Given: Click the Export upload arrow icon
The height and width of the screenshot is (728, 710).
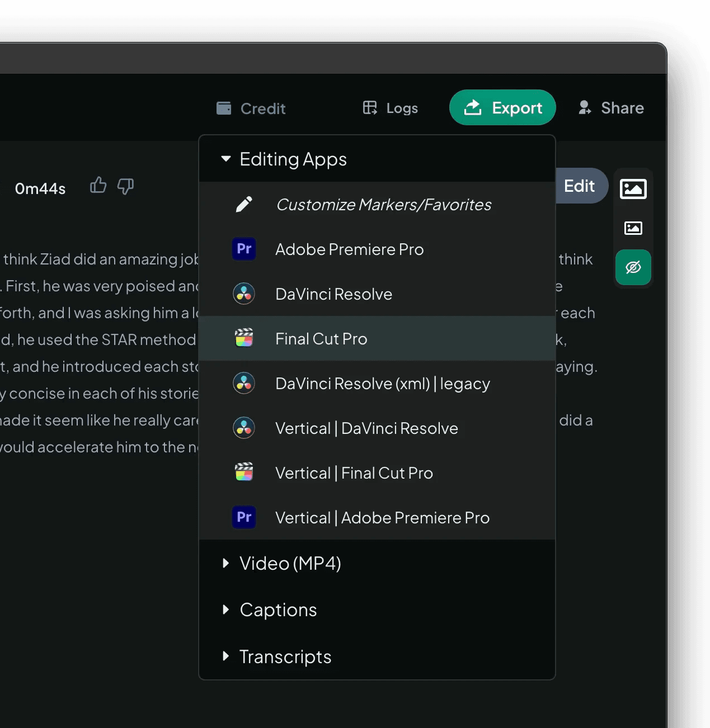Looking at the screenshot, I should tap(473, 107).
